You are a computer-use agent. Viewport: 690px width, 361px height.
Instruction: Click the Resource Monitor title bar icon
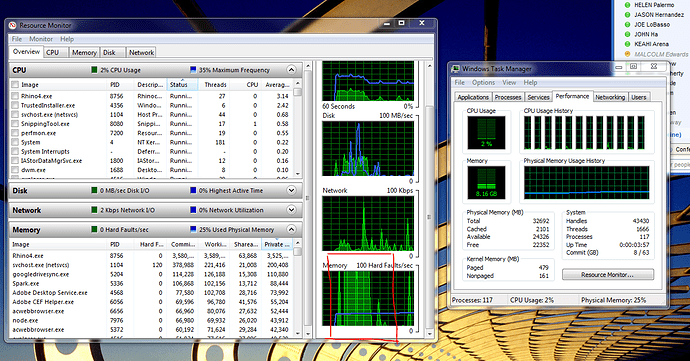tap(12, 25)
